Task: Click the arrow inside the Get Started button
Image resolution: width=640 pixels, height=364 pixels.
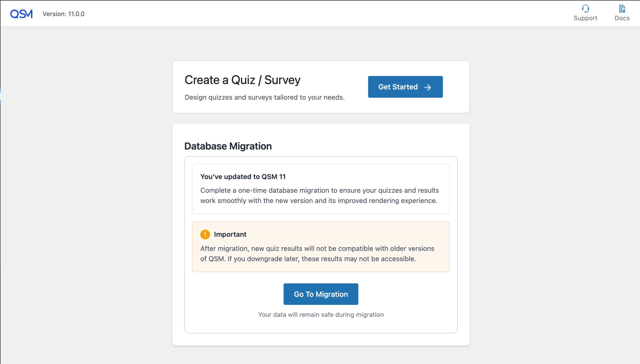Action: click(428, 87)
